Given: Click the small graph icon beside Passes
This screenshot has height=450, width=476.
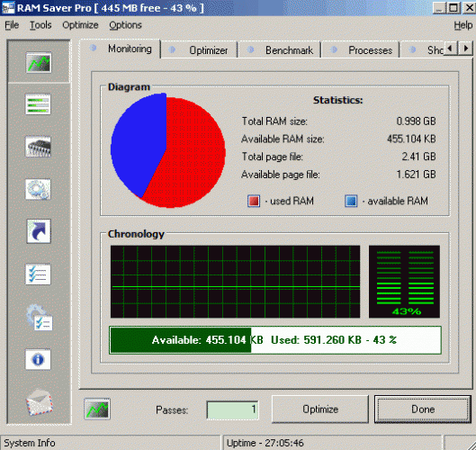Looking at the screenshot, I should (97, 409).
